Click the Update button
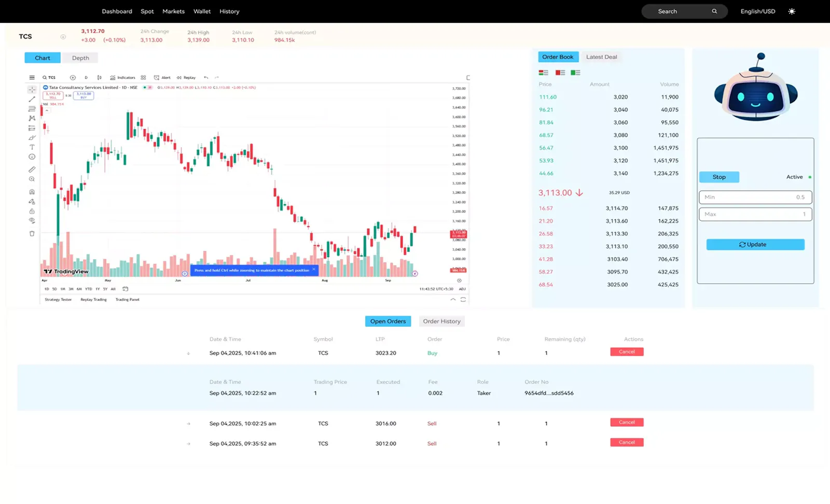This screenshot has height=504, width=830. point(755,245)
